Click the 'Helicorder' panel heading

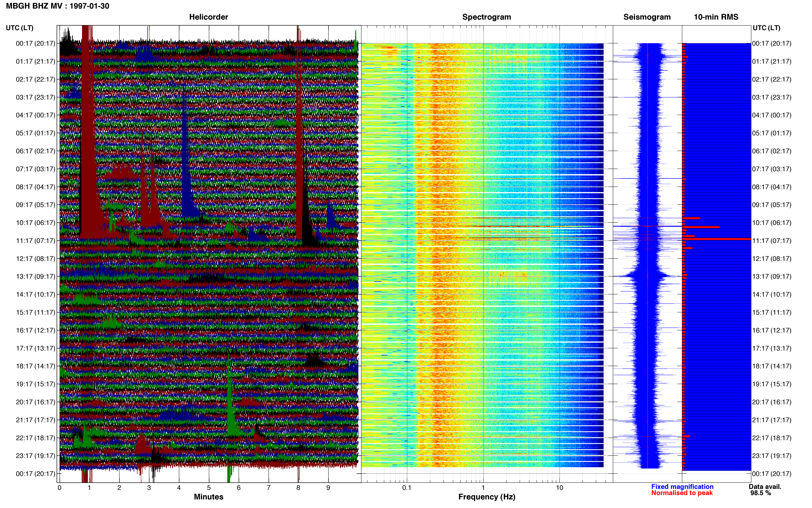209,17
